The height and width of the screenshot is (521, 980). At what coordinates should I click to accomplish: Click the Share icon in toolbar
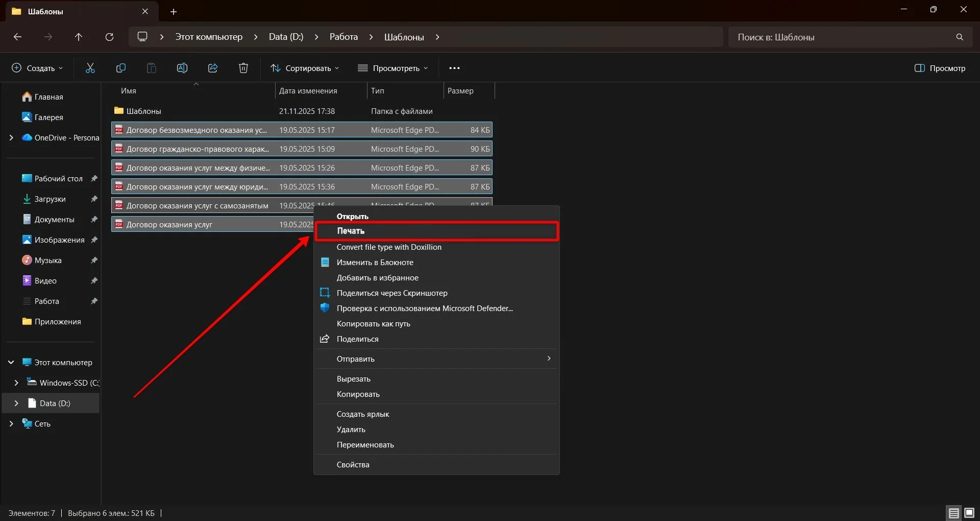click(213, 68)
